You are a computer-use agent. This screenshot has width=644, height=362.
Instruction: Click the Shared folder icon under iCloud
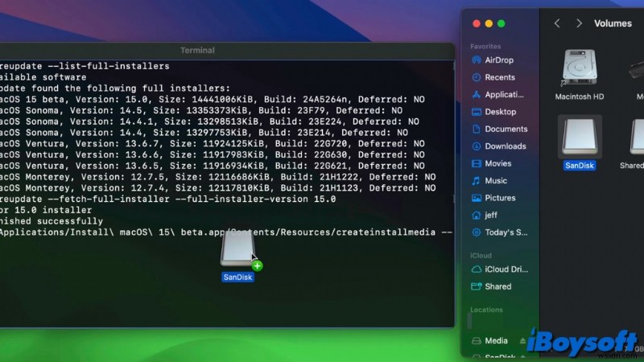point(476,286)
